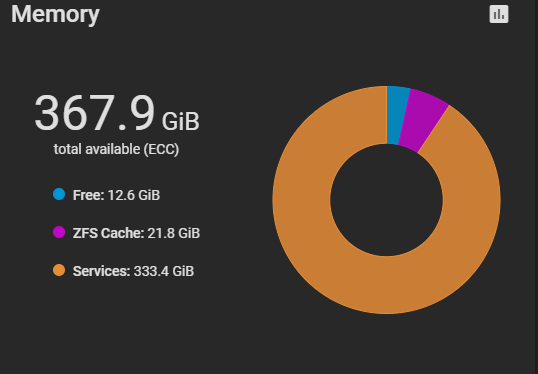Click the orange Services legend dot

coord(59,270)
